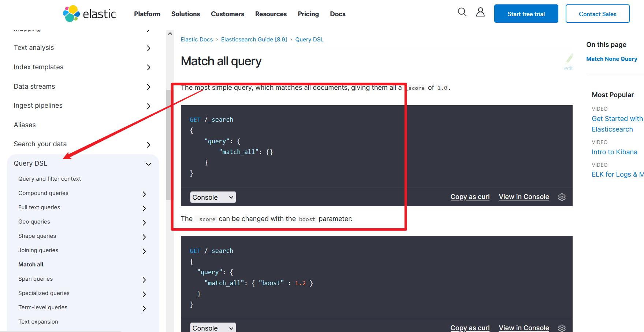
Task: Open the user account icon
Action: [480, 12]
